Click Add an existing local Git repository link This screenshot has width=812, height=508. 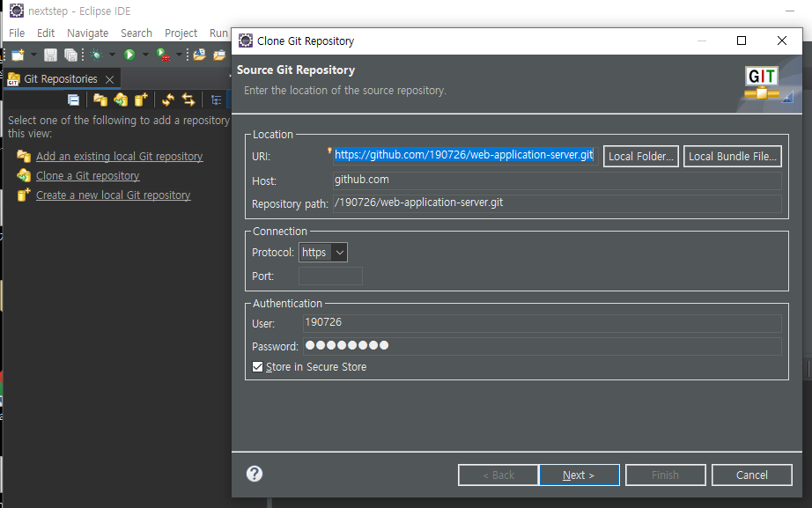[x=119, y=157]
